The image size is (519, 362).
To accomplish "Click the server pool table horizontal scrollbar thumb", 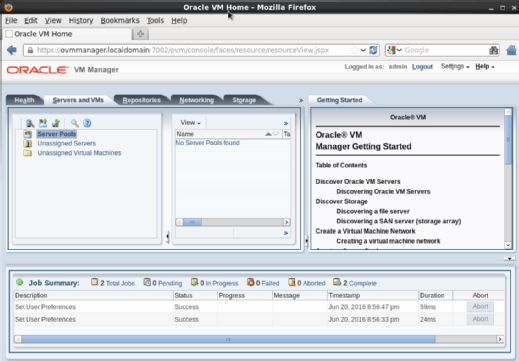I will tap(192, 222).
